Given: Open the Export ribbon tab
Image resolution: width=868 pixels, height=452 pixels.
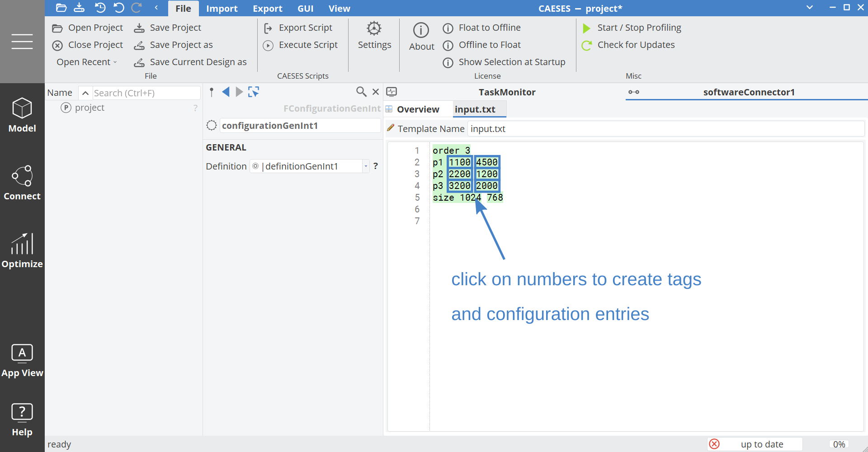Looking at the screenshot, I should 267,9.
